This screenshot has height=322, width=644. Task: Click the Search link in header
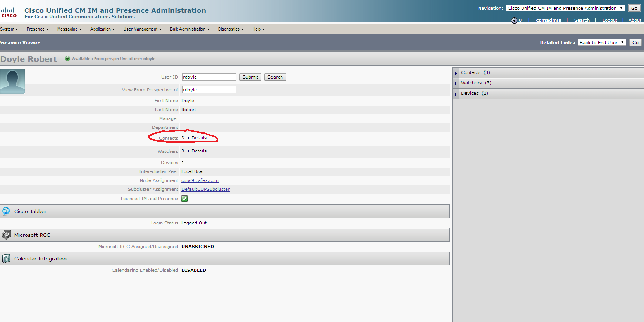(x=582, y=20)
